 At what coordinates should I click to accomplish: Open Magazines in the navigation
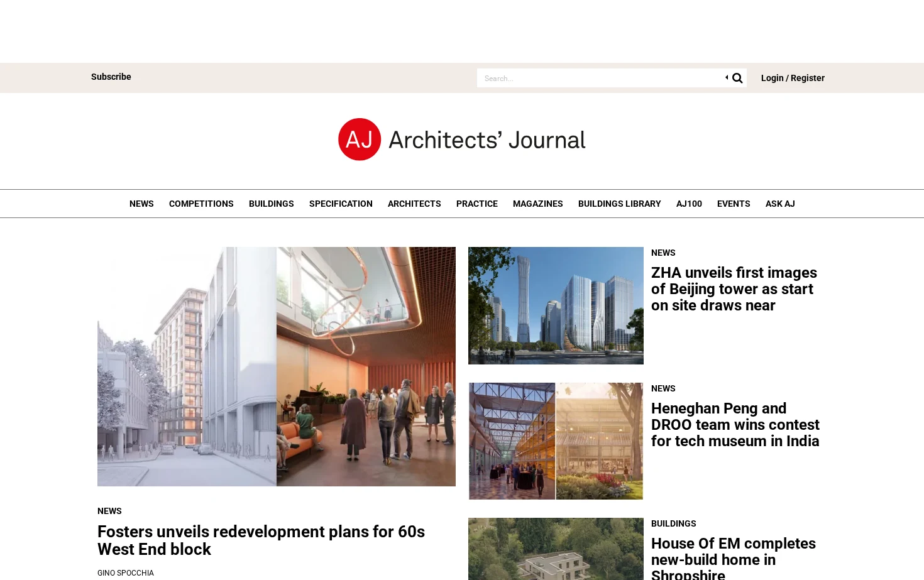[x=538, y=204]
